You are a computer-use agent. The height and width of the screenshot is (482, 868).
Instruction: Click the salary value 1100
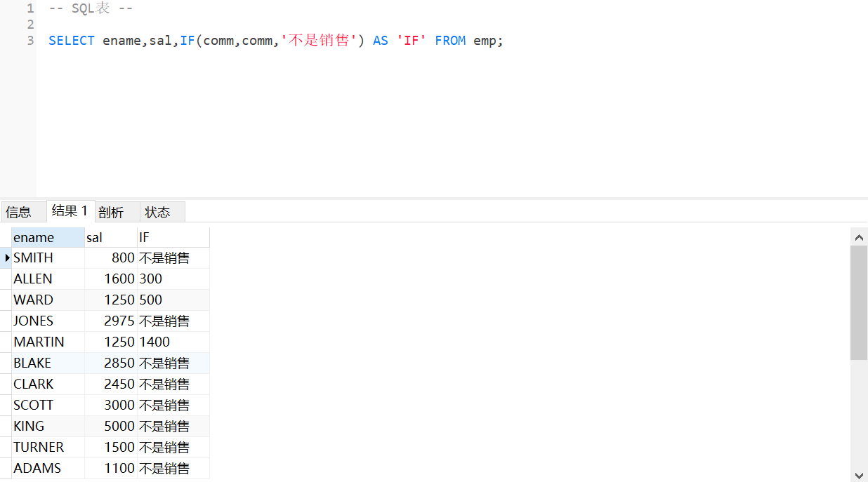point(111,469)
